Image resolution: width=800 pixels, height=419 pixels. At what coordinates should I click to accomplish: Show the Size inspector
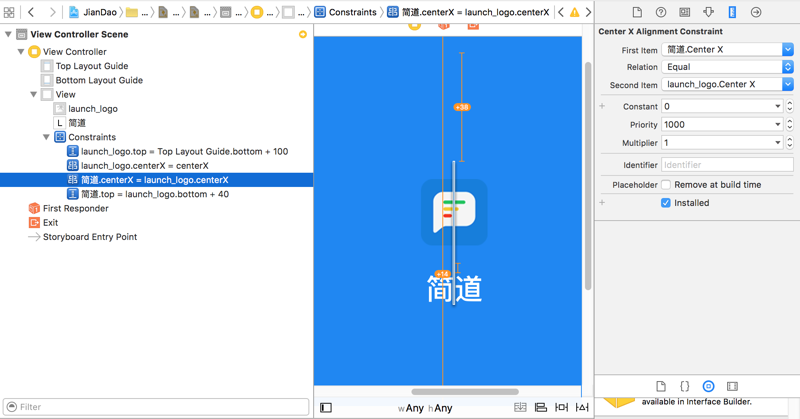point(732,12)
